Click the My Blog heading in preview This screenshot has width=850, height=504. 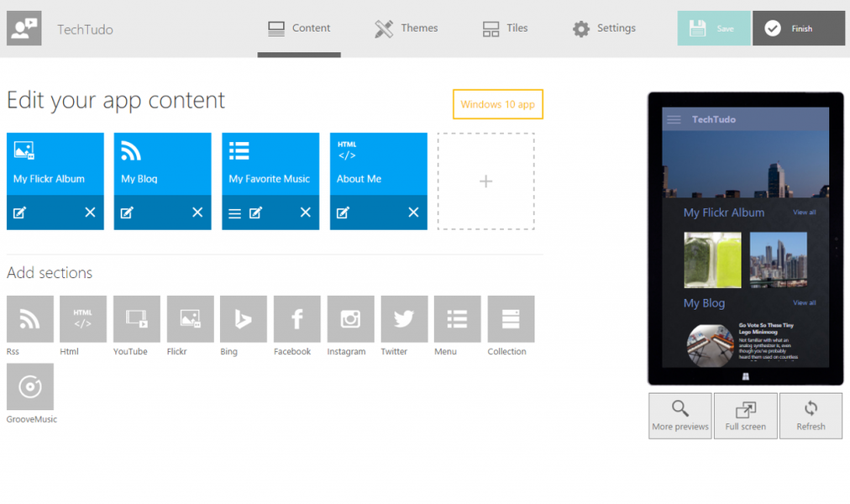(704, 303)
